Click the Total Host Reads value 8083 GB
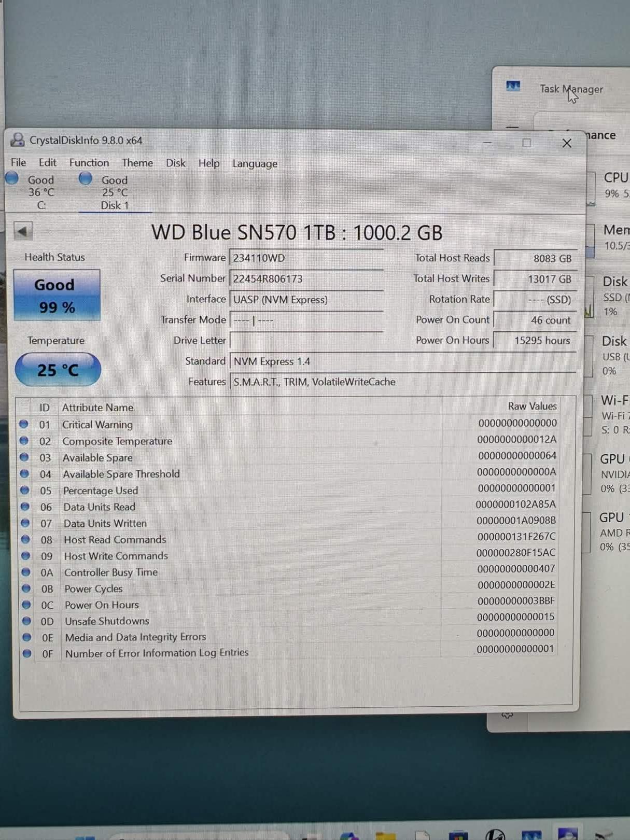The height and width of the screenshot is (840, 630). click(x=535, y=258)
